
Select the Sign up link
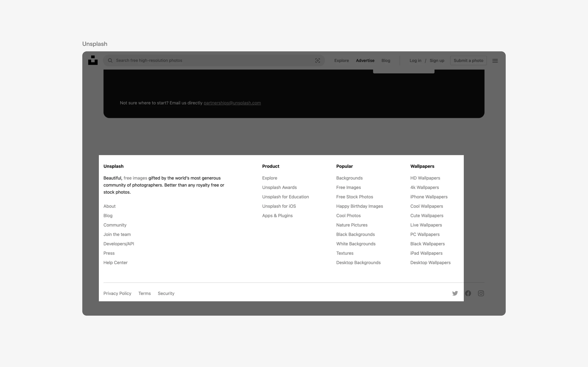coord(437,60)
